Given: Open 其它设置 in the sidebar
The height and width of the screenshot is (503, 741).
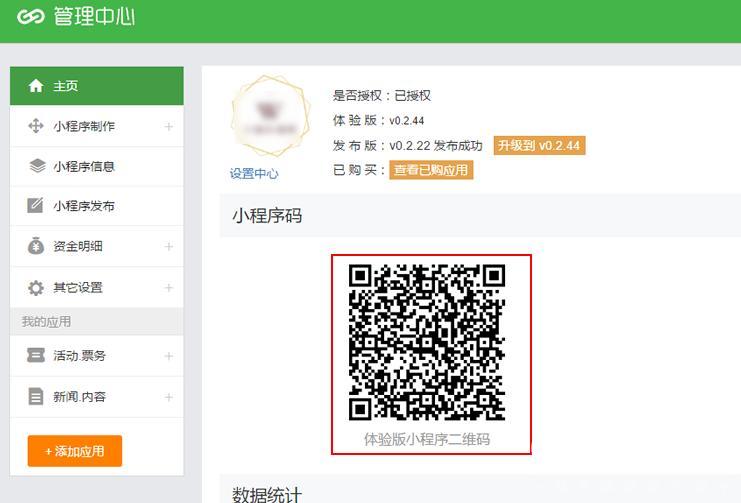Looking at the screenshot, I should point(97,287).
